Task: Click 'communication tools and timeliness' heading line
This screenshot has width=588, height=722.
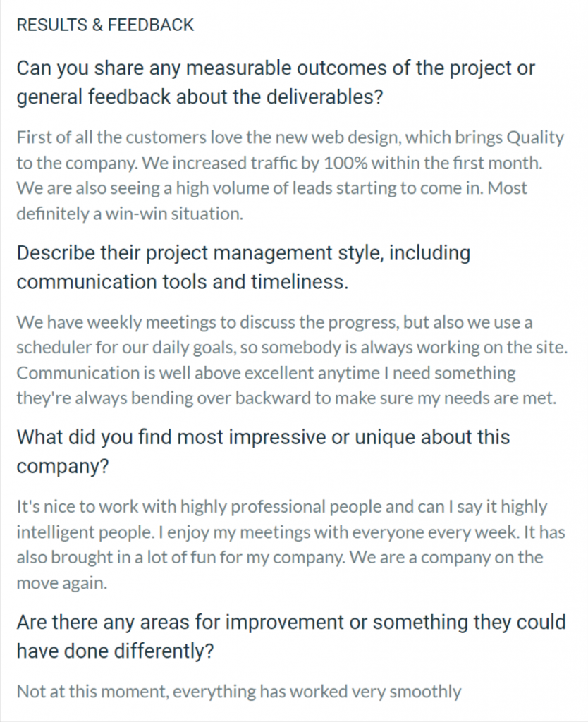Action: pos(183,282)
